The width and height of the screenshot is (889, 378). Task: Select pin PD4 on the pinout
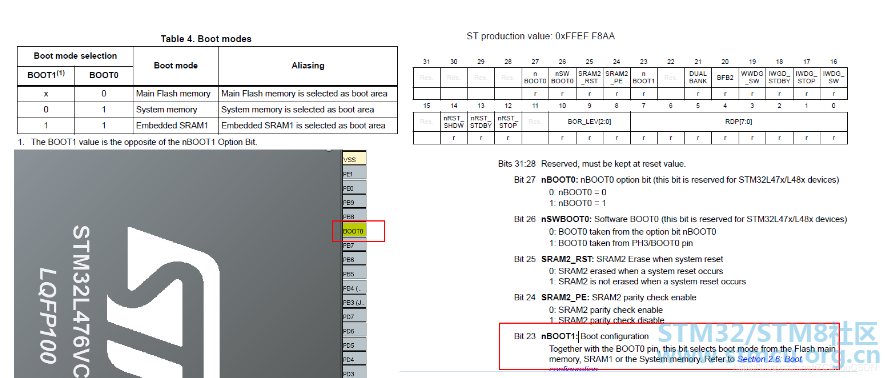[x=354, y=360]
